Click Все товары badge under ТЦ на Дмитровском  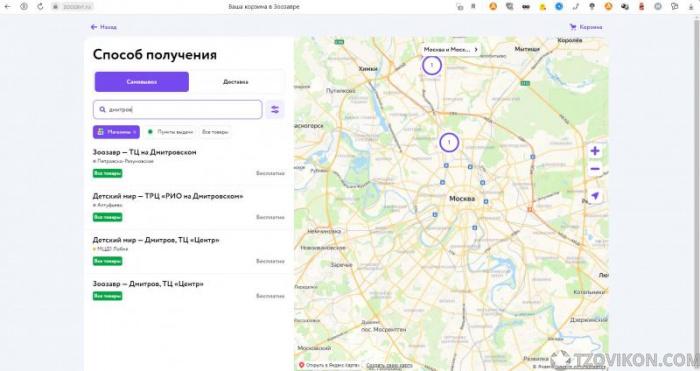[108, 173]
